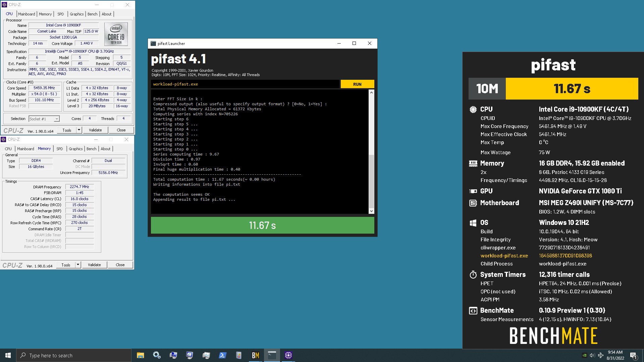644x362 pixels.
Task: Open the fourth taskbar icon with monitor
Action: point(190,355)
